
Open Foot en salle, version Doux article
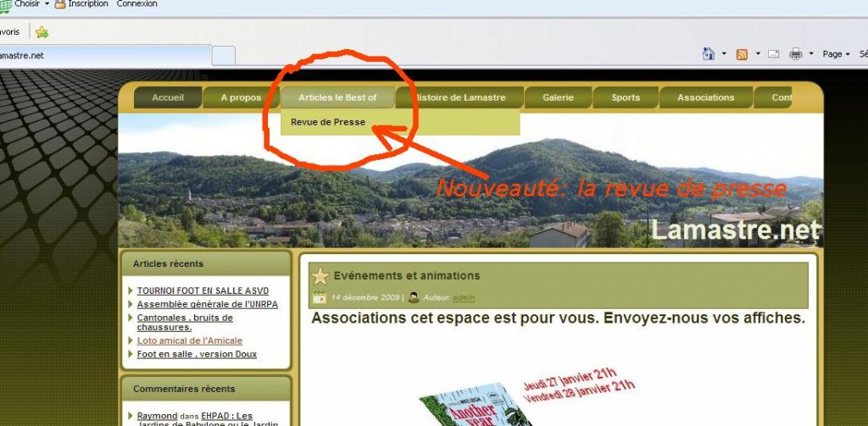197,354
